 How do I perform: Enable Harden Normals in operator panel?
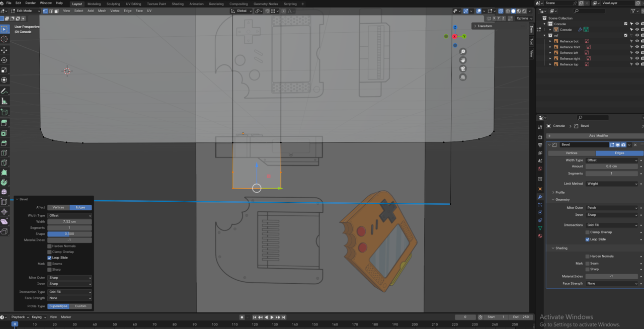[49, 246]
